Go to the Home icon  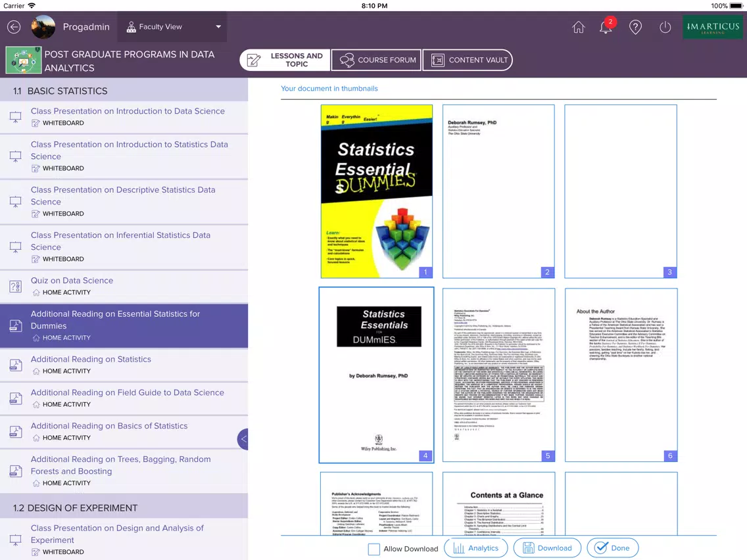coord(579,27)
